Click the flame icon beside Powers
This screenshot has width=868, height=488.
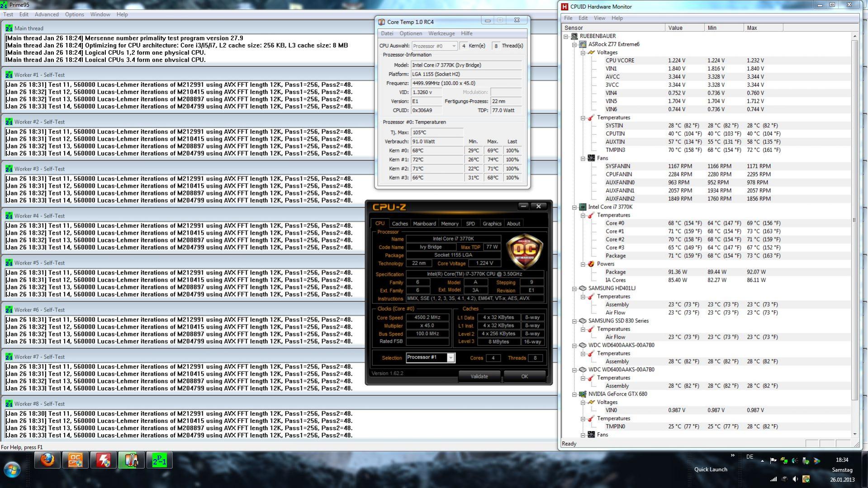[x=591, y=264]
